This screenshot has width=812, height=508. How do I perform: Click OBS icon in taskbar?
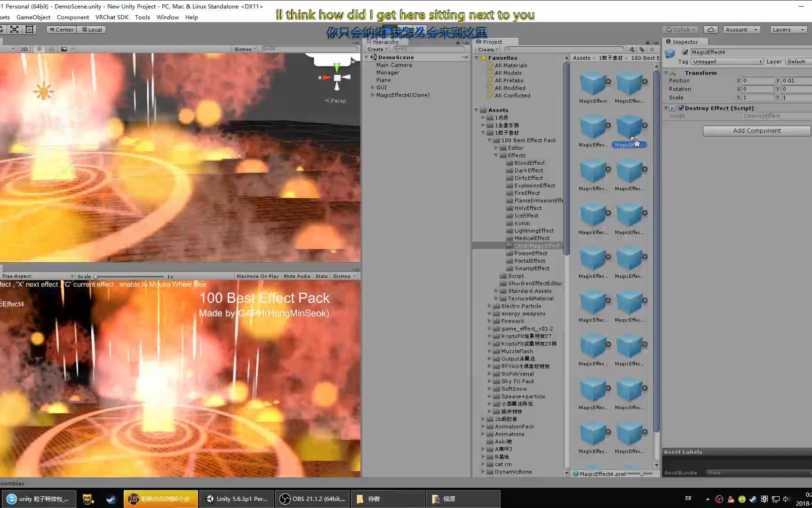tap(285, 499)
